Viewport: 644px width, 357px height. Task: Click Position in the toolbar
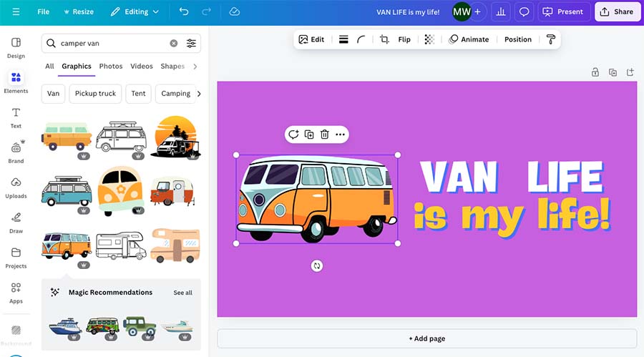pyautogui.click(x=518, y=39)
